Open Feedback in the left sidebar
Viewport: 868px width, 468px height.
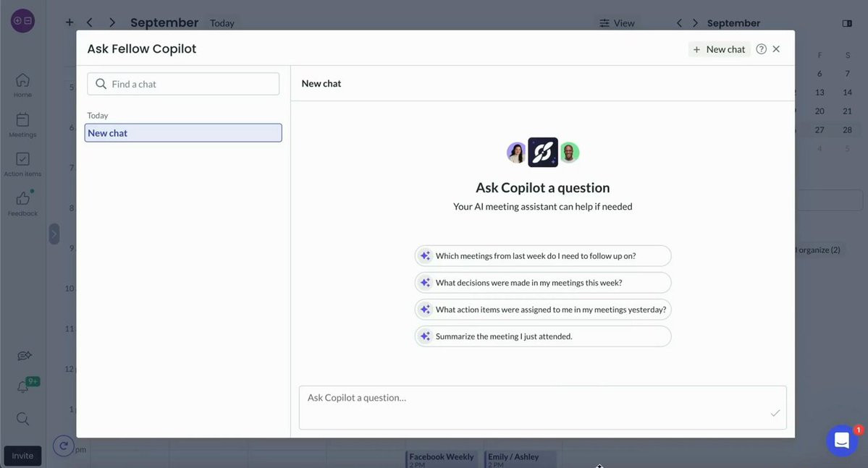22,203
